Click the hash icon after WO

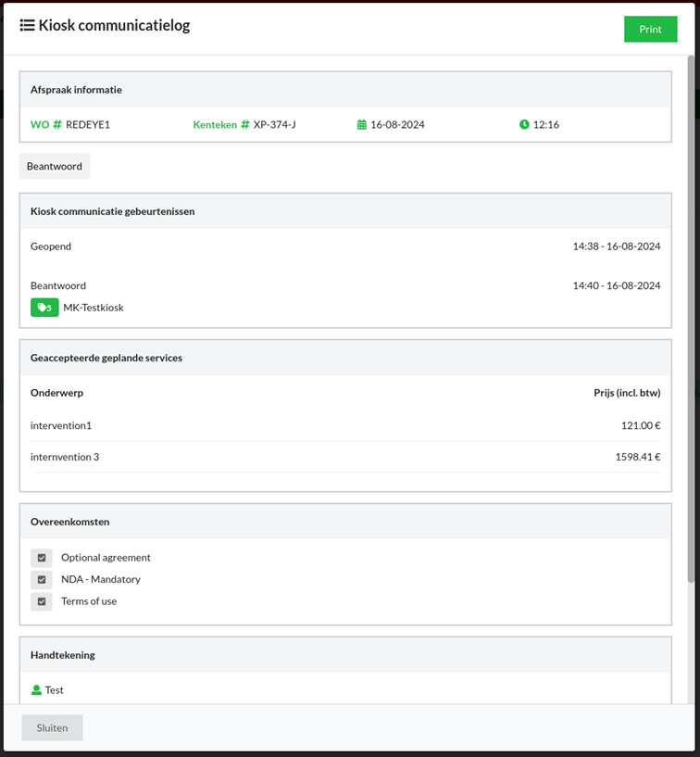pyautogui.click(x=57, y=124)
